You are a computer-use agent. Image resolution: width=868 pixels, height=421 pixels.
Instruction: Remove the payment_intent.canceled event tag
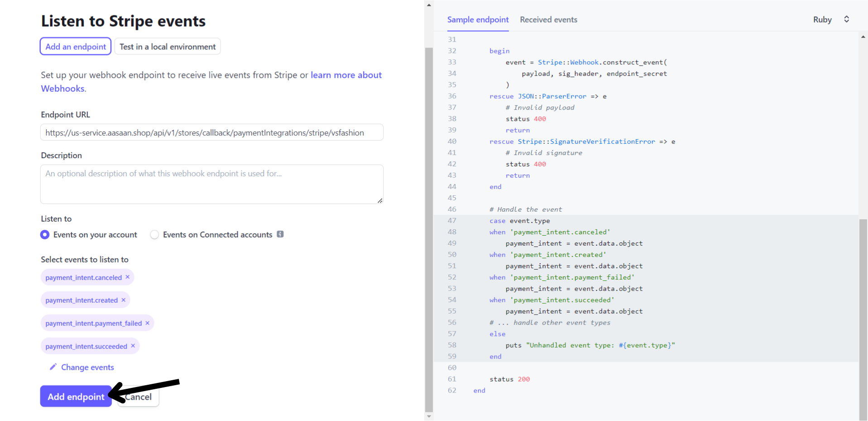127,277
